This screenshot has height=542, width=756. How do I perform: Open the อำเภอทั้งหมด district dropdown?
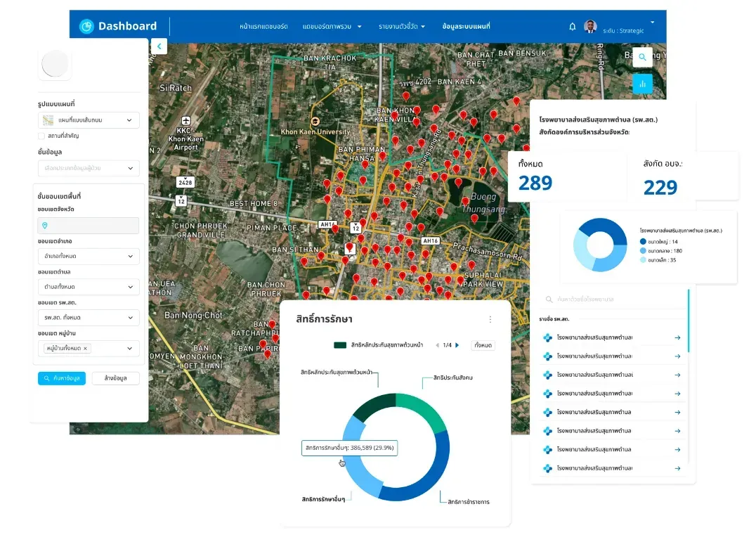[89, 256]
